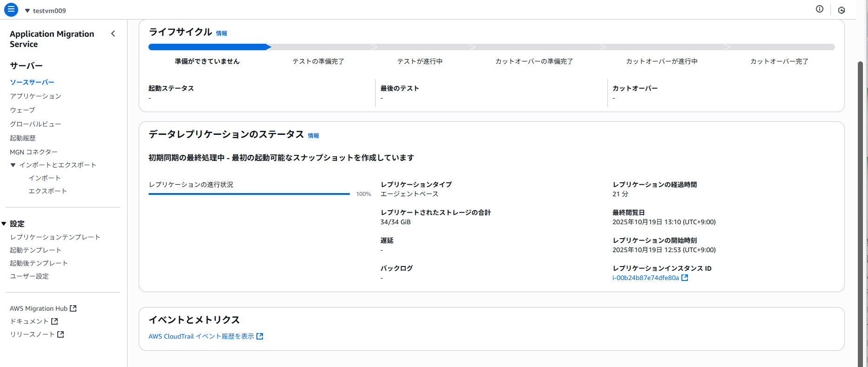Click the 最後のテスト label
The image size is (868, 367).
pos(400,88)
